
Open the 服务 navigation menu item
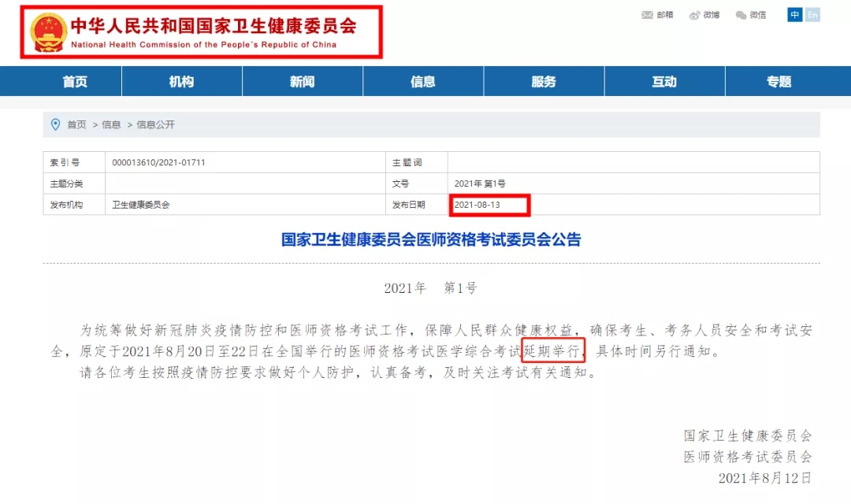click(x=543, y=82)
